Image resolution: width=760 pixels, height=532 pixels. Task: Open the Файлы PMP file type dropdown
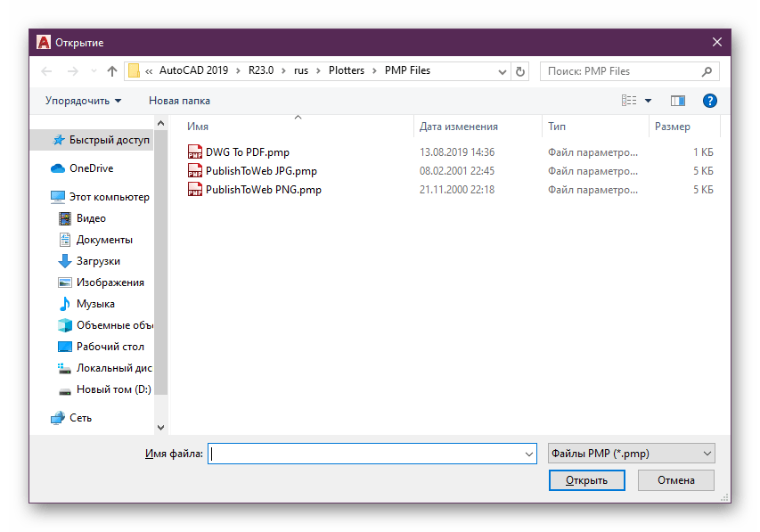631,454
